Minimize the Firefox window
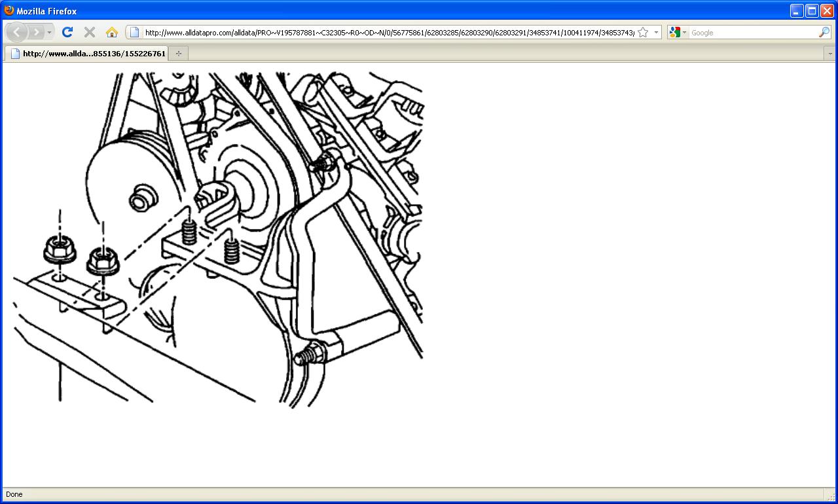 pos(797,10)
